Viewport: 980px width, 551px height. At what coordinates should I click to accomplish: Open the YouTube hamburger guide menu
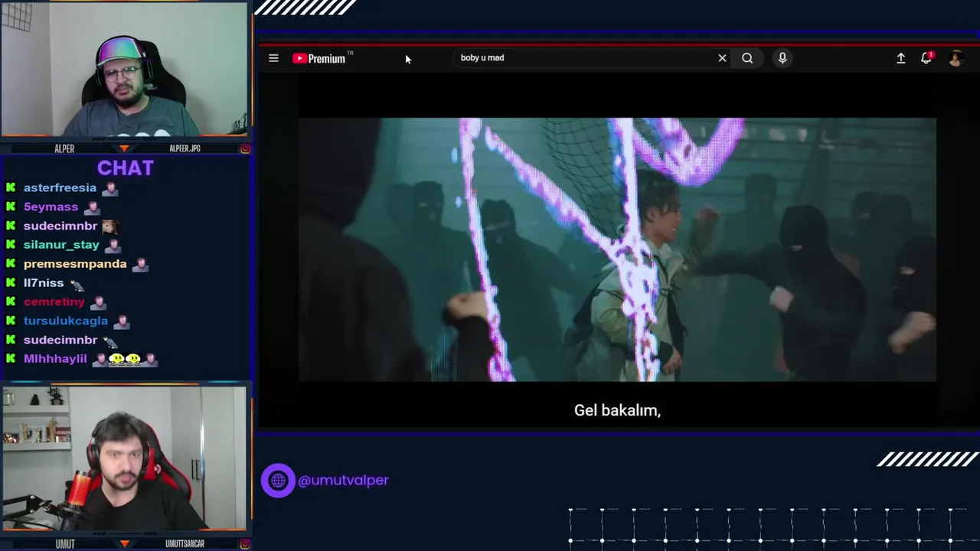point(273,58)
